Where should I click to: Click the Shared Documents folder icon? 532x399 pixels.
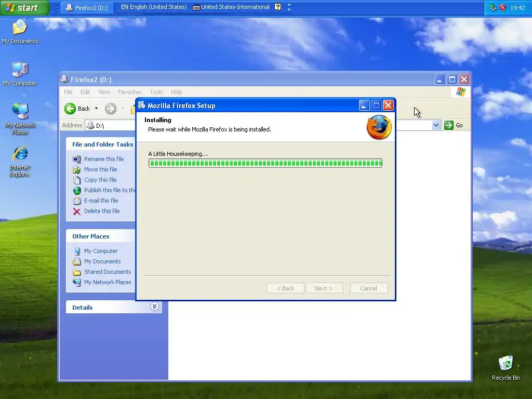77,272
